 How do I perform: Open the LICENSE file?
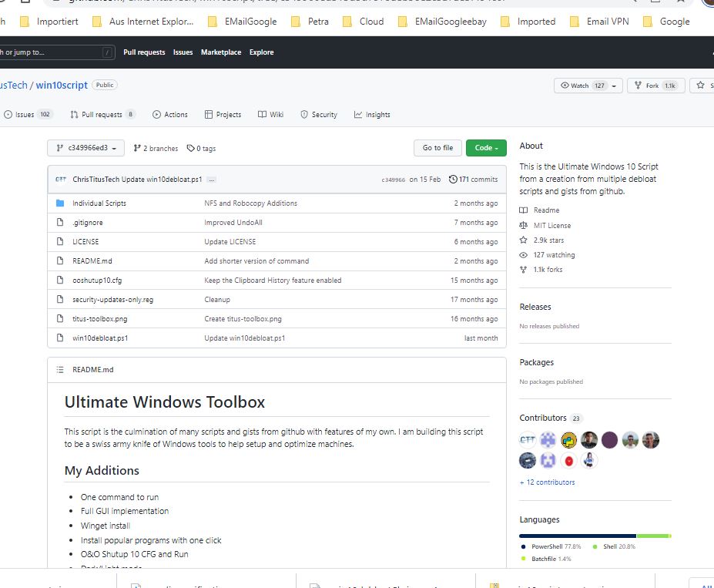(x=85, y=242)
